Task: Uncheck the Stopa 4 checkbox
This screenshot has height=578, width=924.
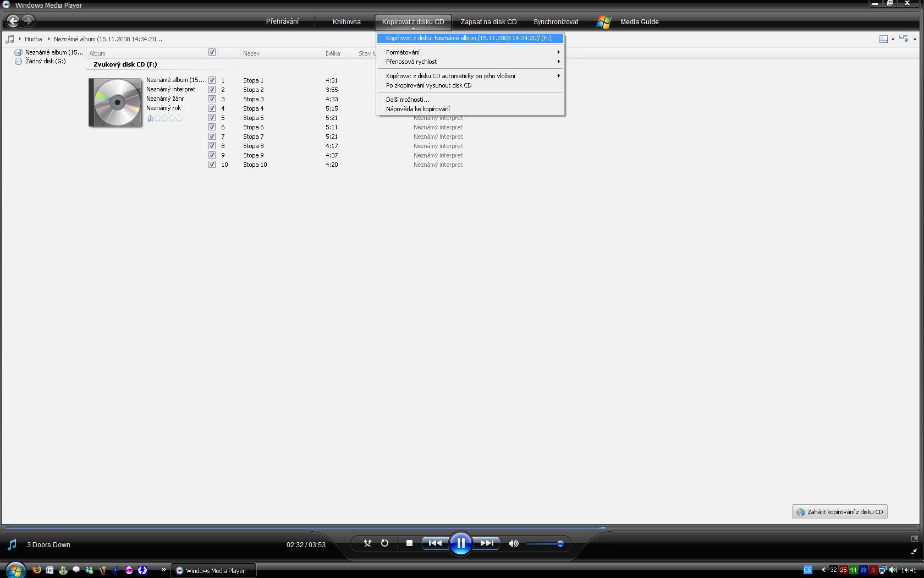Action: [x=212, y=108]
